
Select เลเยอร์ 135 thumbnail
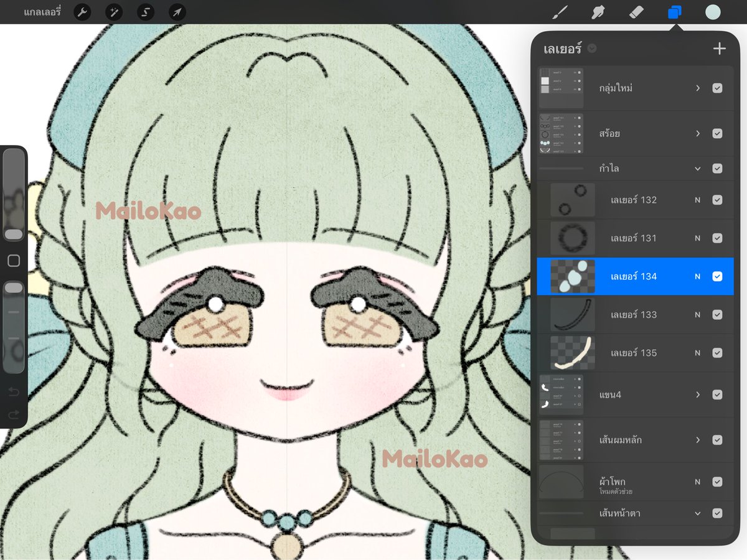coord(573,353)
